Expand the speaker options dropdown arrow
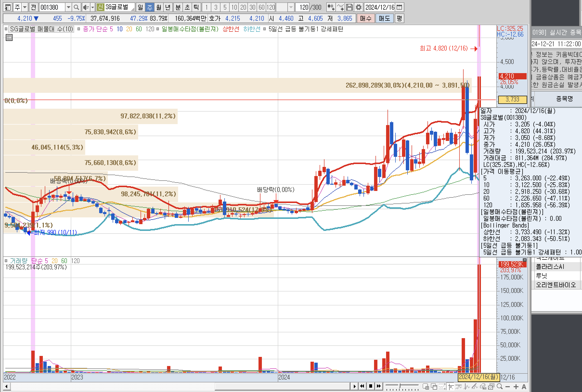This screenshot has width=582, height=392. click(92, 7)
